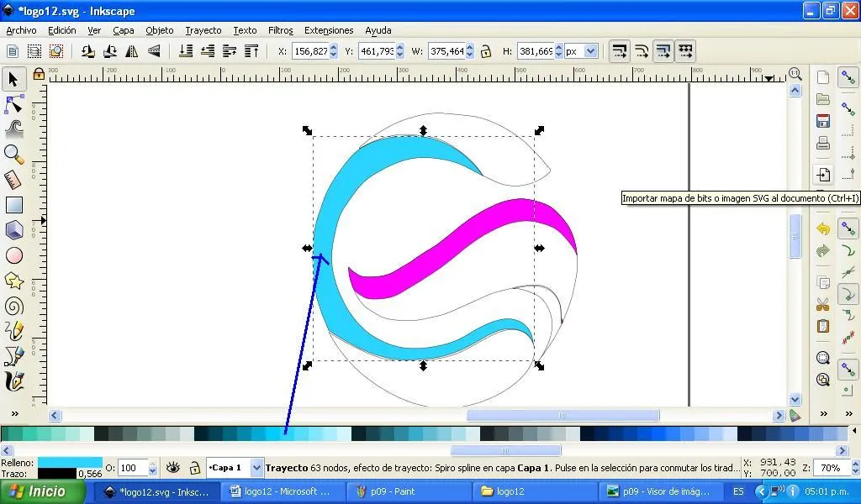Click the green Redo arrow icon

click(x=822, y=250)
